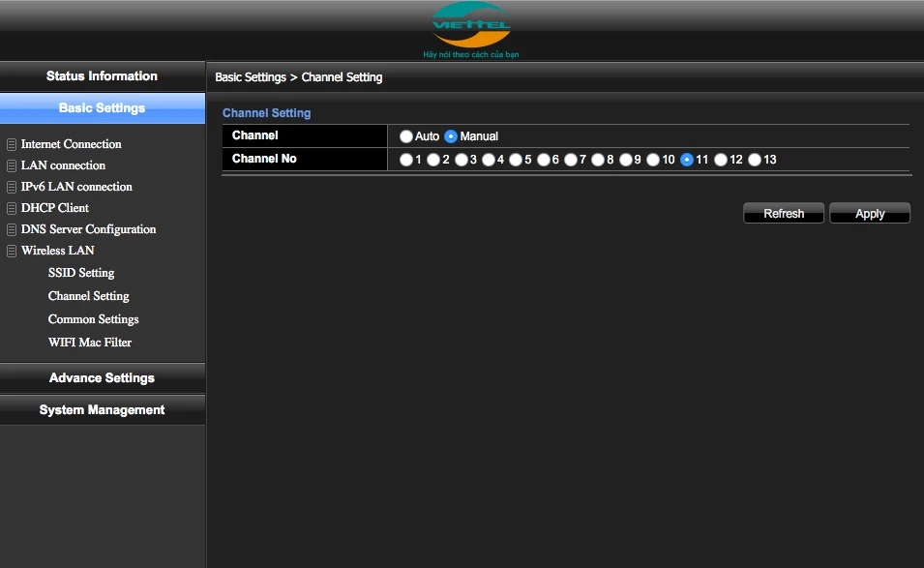The image size is (924, 568).
Task: Click the IPv6 LAN connection icon
Action: coord(12,187)
